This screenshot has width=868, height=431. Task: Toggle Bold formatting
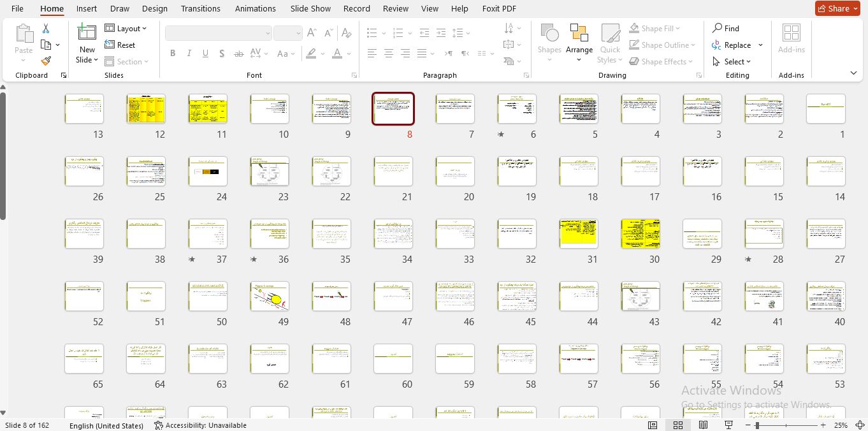click(173, 54)
